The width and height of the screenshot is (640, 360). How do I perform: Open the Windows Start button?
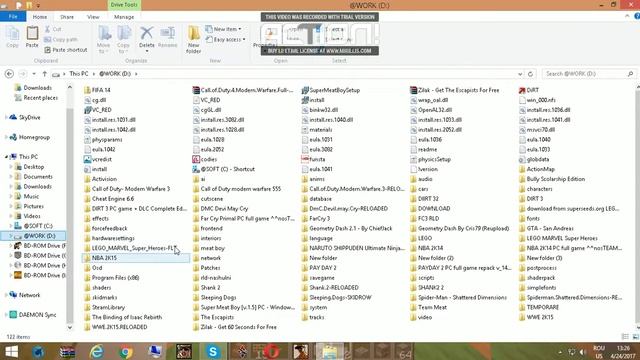(11, 351)
